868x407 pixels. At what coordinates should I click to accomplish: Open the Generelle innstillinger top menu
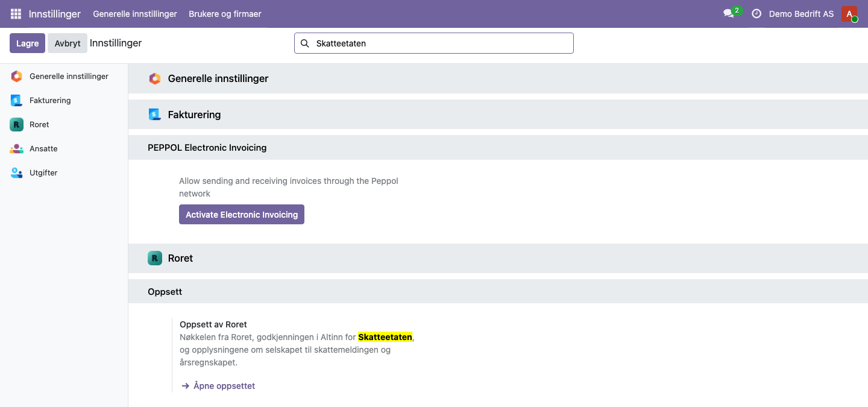135,14
